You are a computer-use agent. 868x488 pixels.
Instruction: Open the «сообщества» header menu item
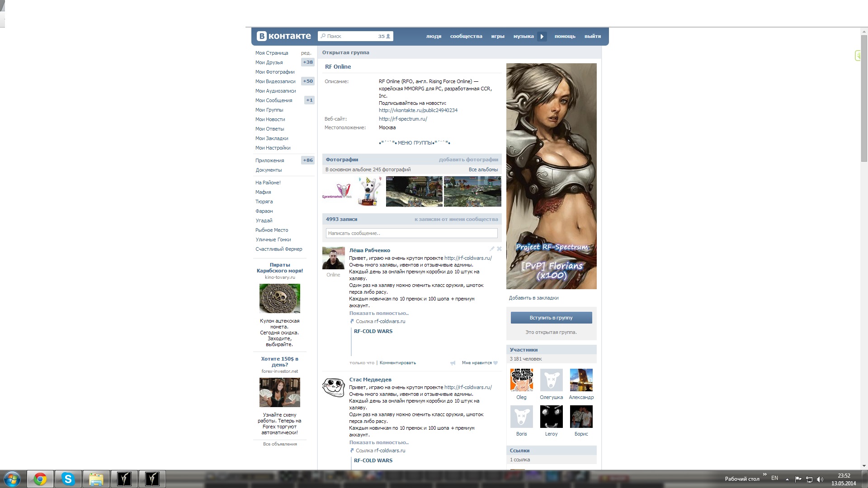pyautogui.click(x=466, y=37)
